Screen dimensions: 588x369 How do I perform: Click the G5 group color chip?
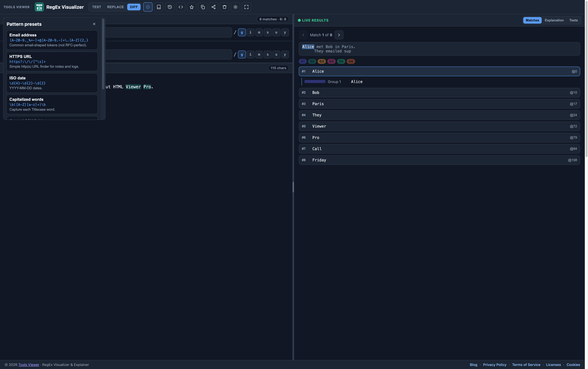(341, 61)
